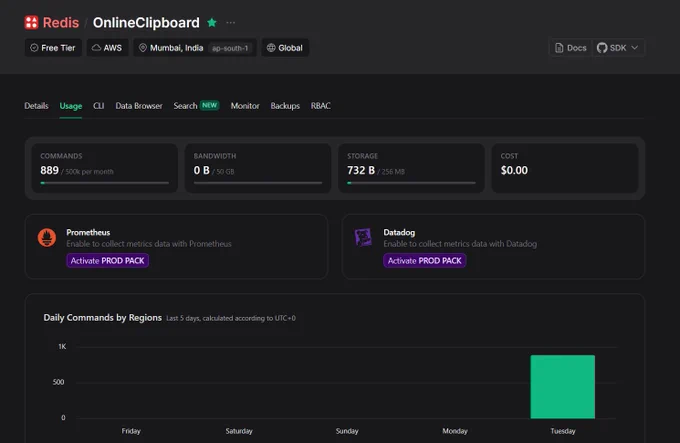Open the Docs button

point(571,48)
